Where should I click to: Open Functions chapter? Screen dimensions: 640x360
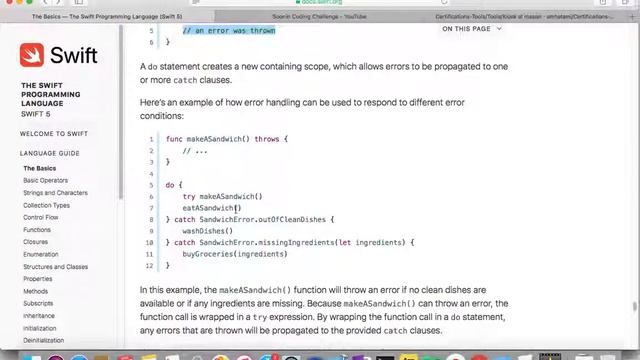37,230
